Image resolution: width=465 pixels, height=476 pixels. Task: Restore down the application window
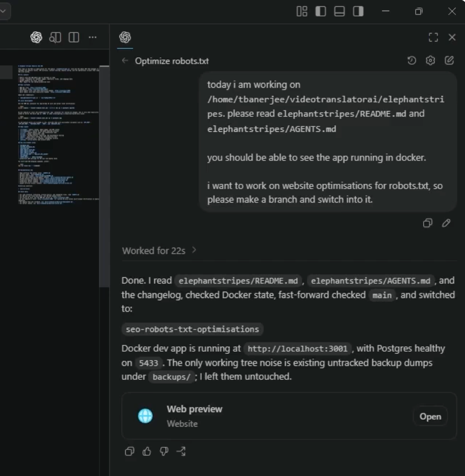point(419,12)
